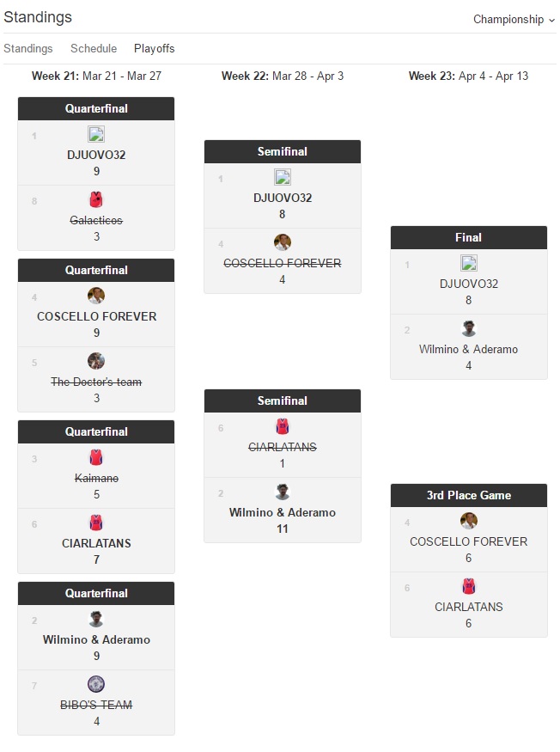Click the Final matchup header
Viewport: 560px width, 752px height.
[469, 237]
